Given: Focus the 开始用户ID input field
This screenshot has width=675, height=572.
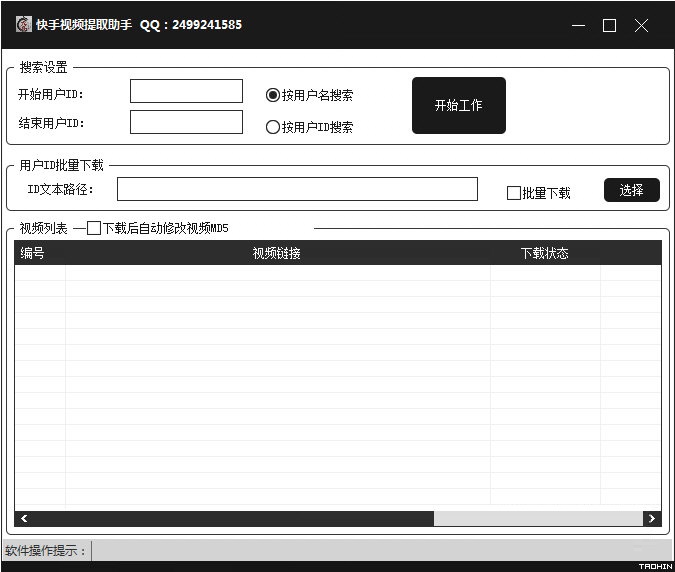Looking at the screenshot, I should pyautogui.click(x=186, y=91).
